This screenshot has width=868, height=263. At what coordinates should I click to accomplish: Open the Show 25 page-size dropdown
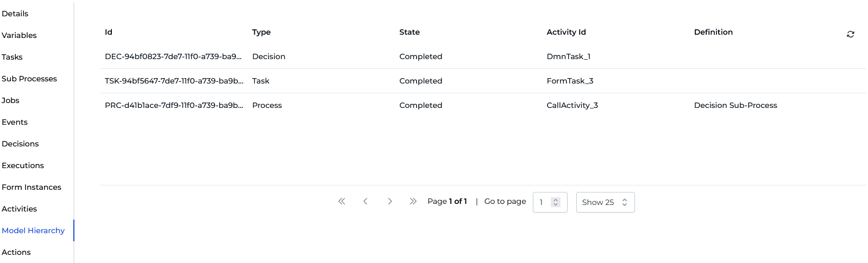click(x=605, y=202)
